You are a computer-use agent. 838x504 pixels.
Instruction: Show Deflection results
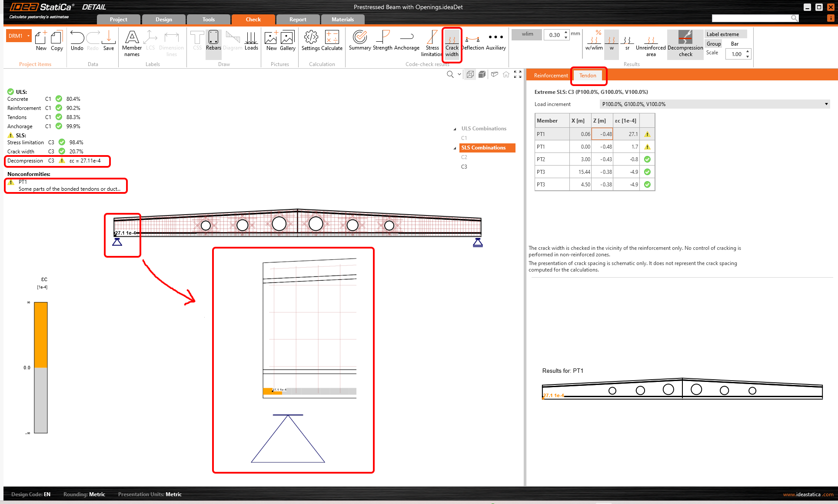point(472,41)
